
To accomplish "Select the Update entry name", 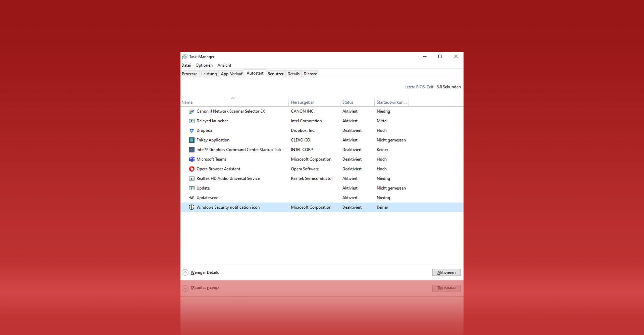I will click(x=203, y=188).
